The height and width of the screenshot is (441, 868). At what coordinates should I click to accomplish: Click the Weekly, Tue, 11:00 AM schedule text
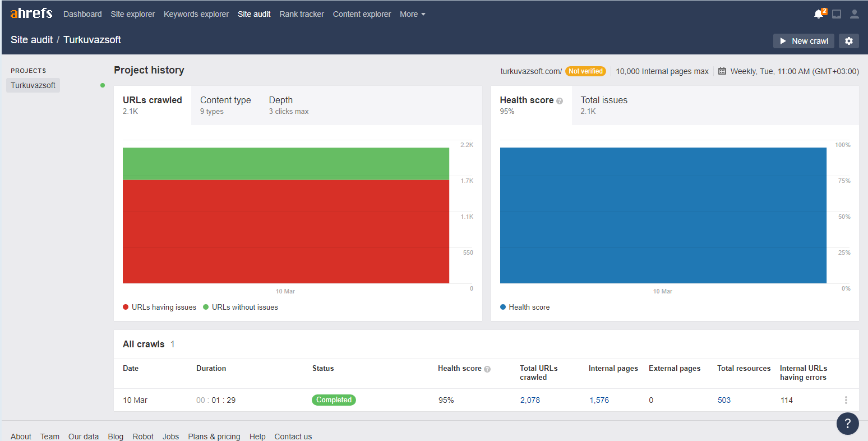(x=795, y=71)
